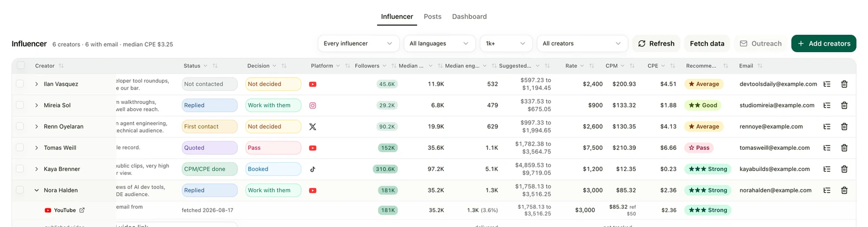Open Status column header filter menu
This screenshot has width=868, height=227.
point(206,66)
